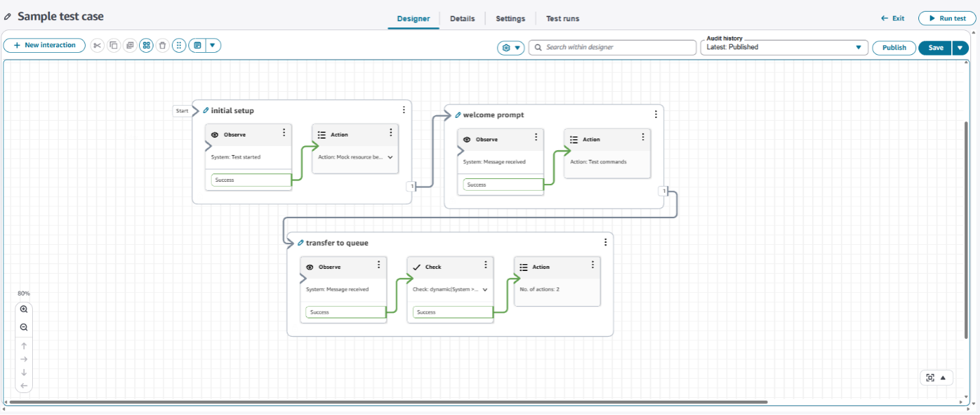The image size is (980, 415).
Task: Click the scissors cut icon in toolbar
Action: [97, 45]
